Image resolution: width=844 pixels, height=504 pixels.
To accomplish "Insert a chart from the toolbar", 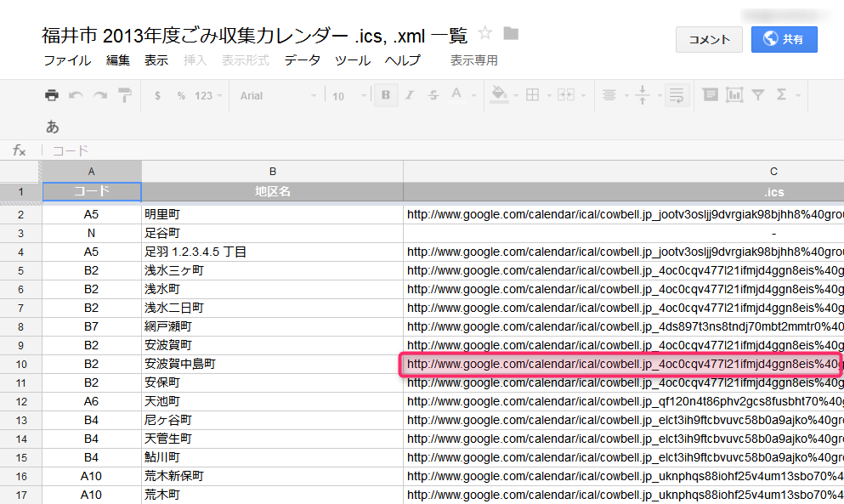I will (x=734, y=95).
